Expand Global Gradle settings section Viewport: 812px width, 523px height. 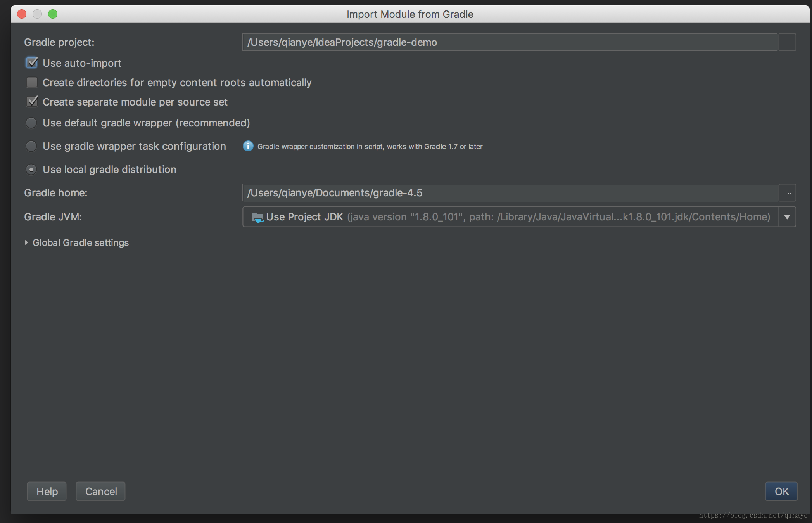[x=26, y=242]
